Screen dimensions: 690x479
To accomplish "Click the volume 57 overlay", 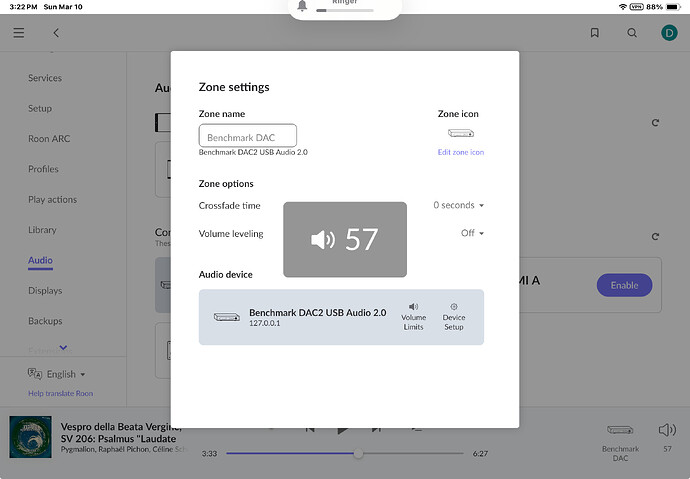I will pyautogui.click(x=345, y=239).
